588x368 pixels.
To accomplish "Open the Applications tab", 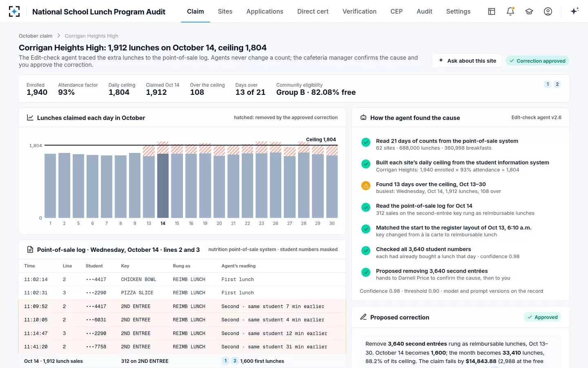I will [265, 11].
